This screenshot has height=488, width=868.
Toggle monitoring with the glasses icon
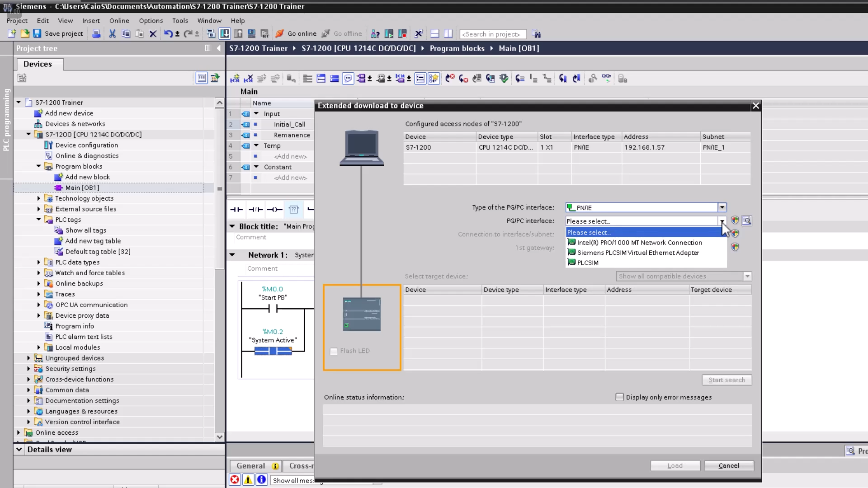(x=606, y=79)
